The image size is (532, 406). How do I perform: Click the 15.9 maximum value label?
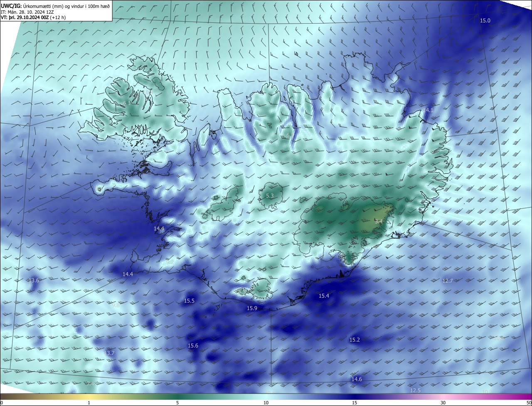click(252, 308)
